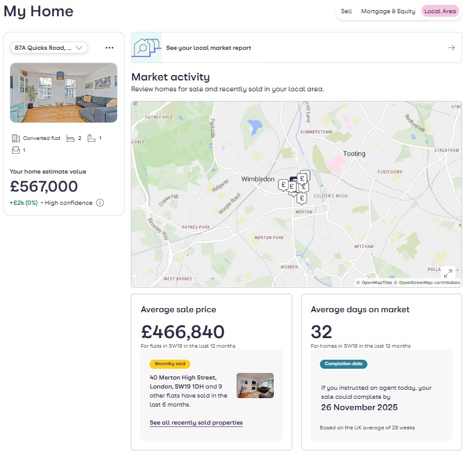Click the OpenMapTiles attribution link

[374, 282]
